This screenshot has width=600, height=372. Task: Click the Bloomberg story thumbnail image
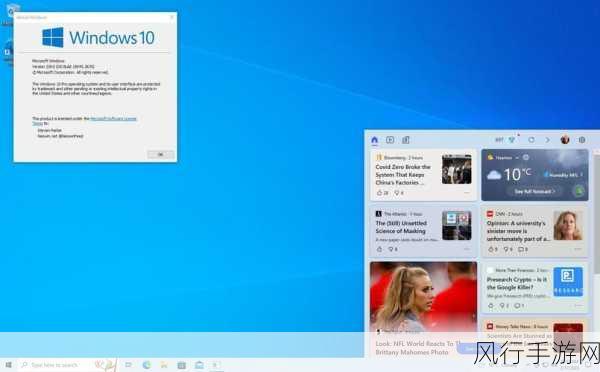click(457, 170)
